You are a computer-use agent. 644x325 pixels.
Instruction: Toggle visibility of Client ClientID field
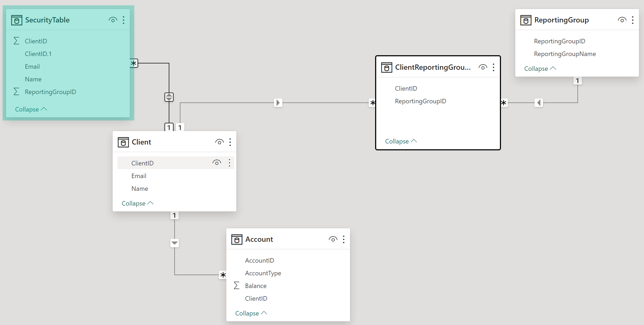pos(217,163)
